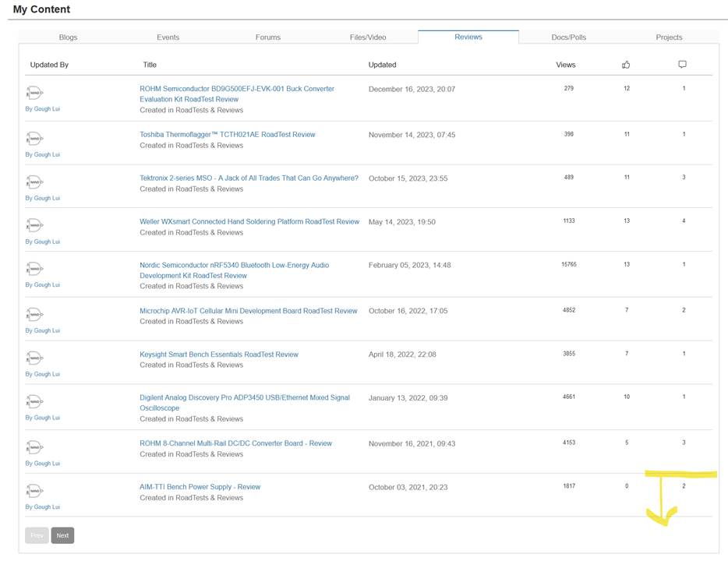The image size is (728, 561).
Task: Click the 4852 views count
Action: [569, 310]
